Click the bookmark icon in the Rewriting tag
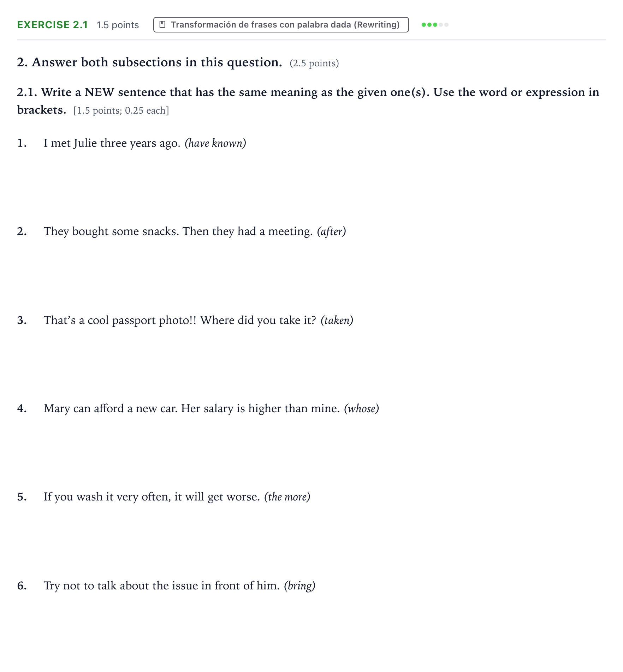This screenshot has height=672, width=623. point(162,24)
